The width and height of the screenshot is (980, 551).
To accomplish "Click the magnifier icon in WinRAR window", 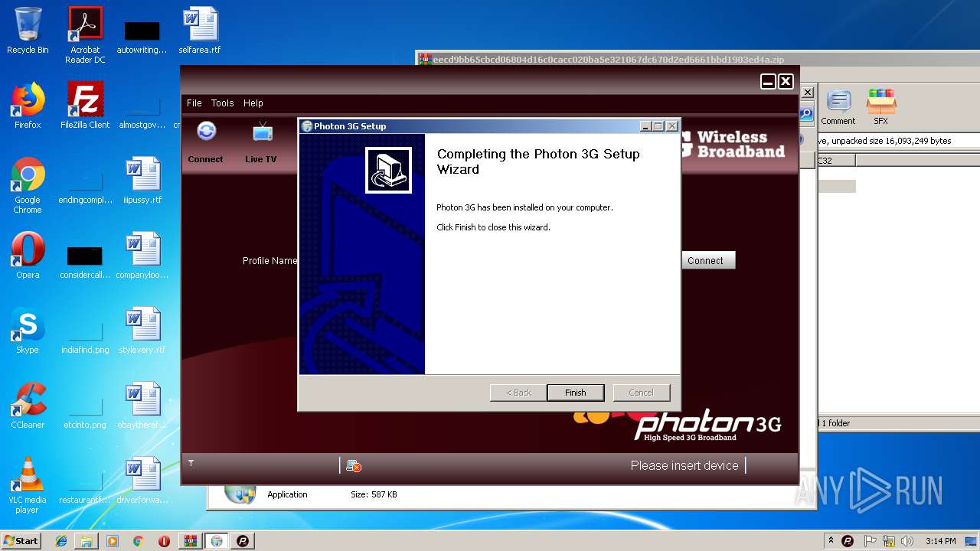I will click(x=806, y=115).
